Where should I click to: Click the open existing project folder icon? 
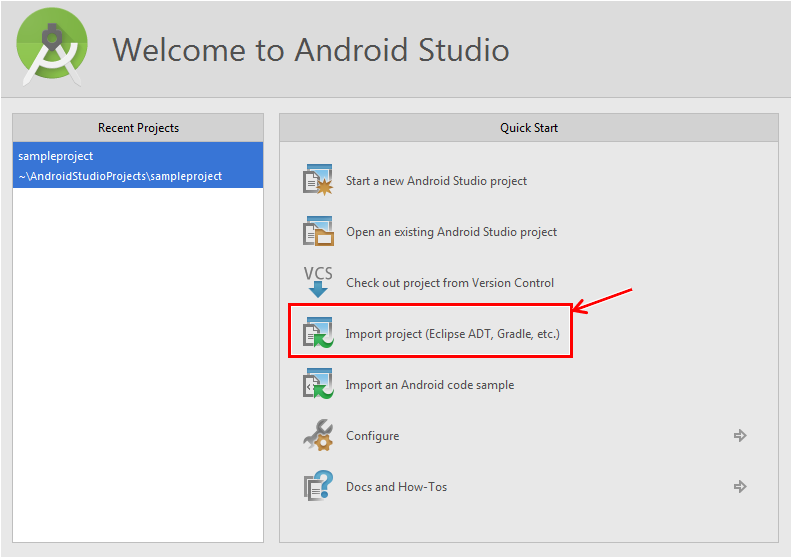tap(317, 232)
